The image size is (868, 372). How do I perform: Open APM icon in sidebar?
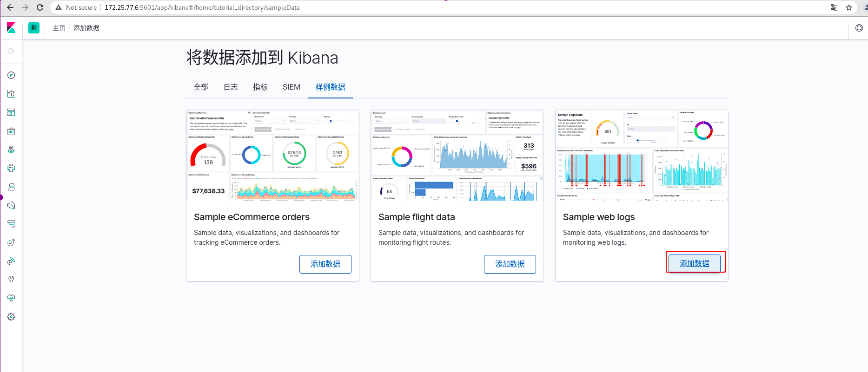11,224
